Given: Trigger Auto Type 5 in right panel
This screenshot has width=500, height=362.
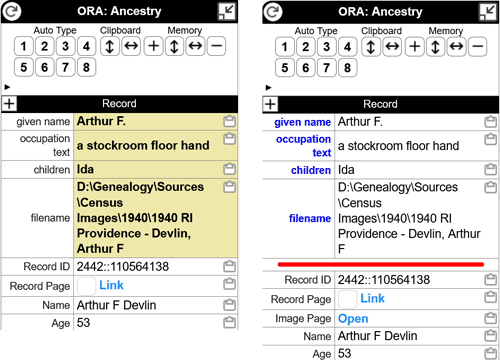Looking at the screenshot, I should click(x=284, y=68).
